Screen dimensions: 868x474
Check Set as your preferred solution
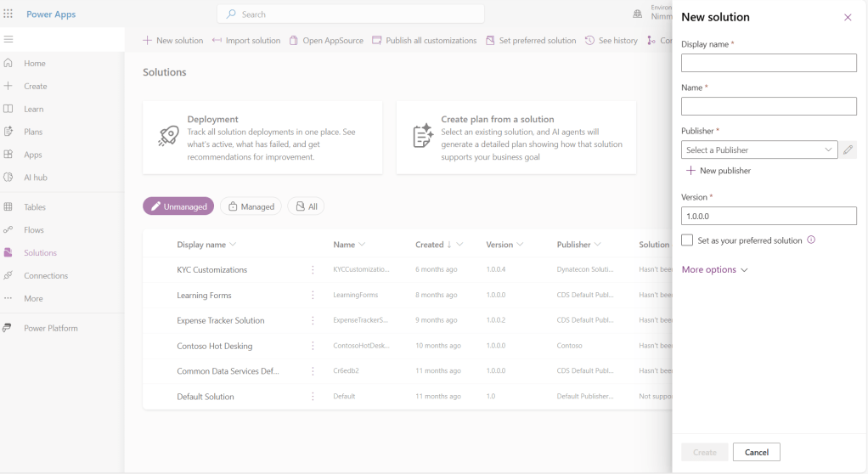[x=687, y=240]
